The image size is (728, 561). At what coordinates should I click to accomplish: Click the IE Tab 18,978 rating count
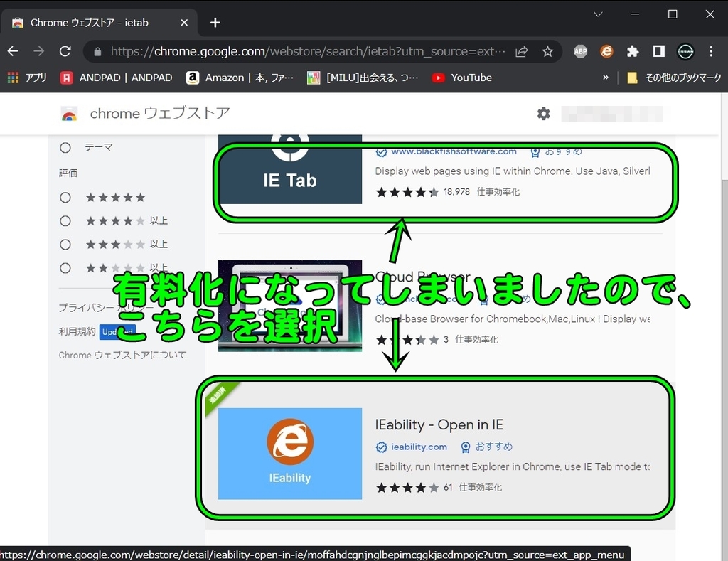[457, 192]
